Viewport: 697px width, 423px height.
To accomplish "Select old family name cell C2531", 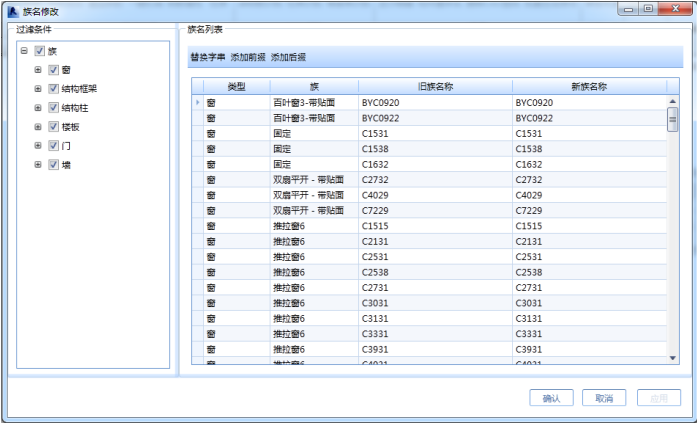I will pos(435,257).
